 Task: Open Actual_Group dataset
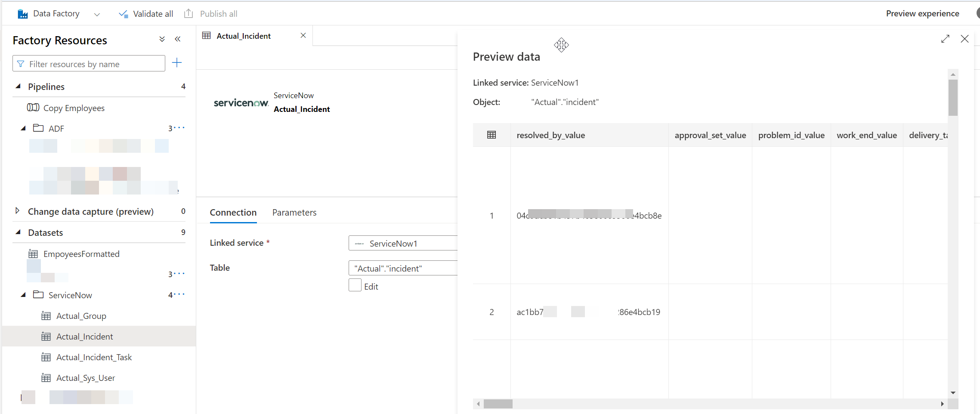click(x=81, y=316)
